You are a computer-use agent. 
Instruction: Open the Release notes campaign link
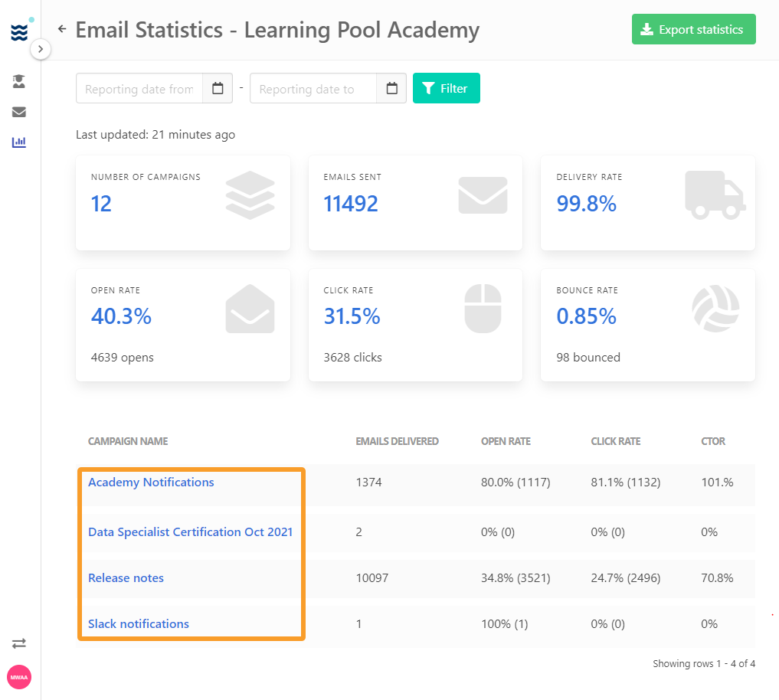(x=126, y=577)
